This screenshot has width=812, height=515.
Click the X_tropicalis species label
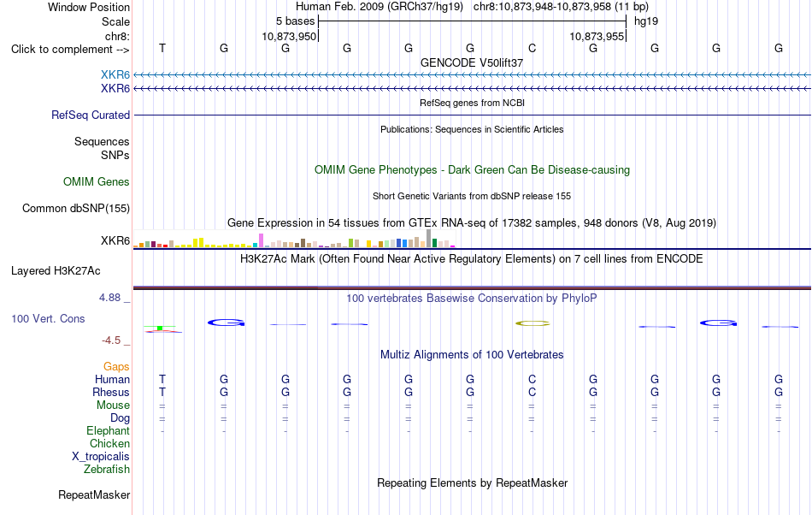coord(101,457)
